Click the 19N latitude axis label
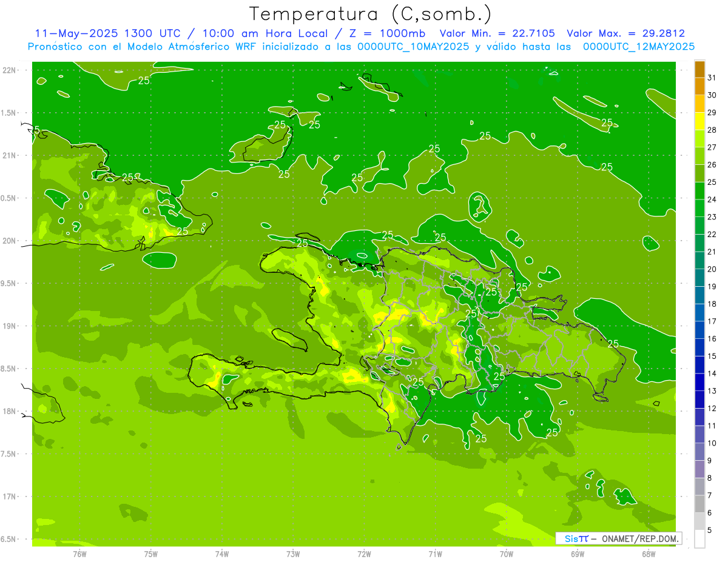Screen dimensions: 728x562 click(9, 326)
